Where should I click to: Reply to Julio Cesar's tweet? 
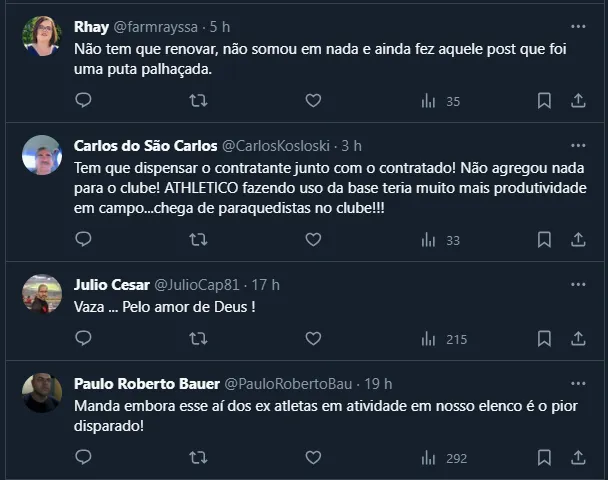click(84, 339)
